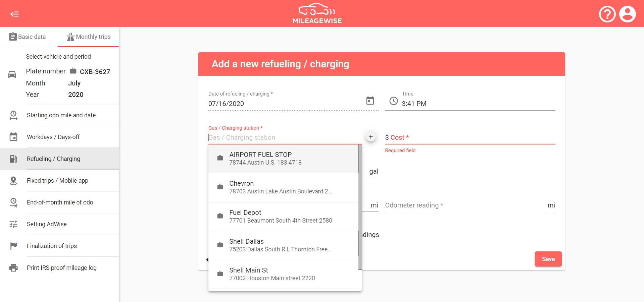Open the help question mark icon
644x302 pixels.
click(x=607, y=14)
